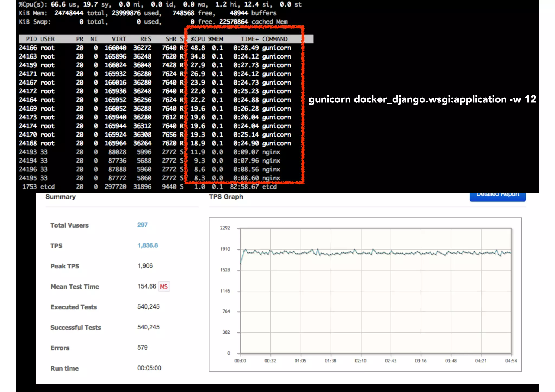Click the %CPU column header
Viewport: 555px width, 392px height.
click(x=198, y=39)
